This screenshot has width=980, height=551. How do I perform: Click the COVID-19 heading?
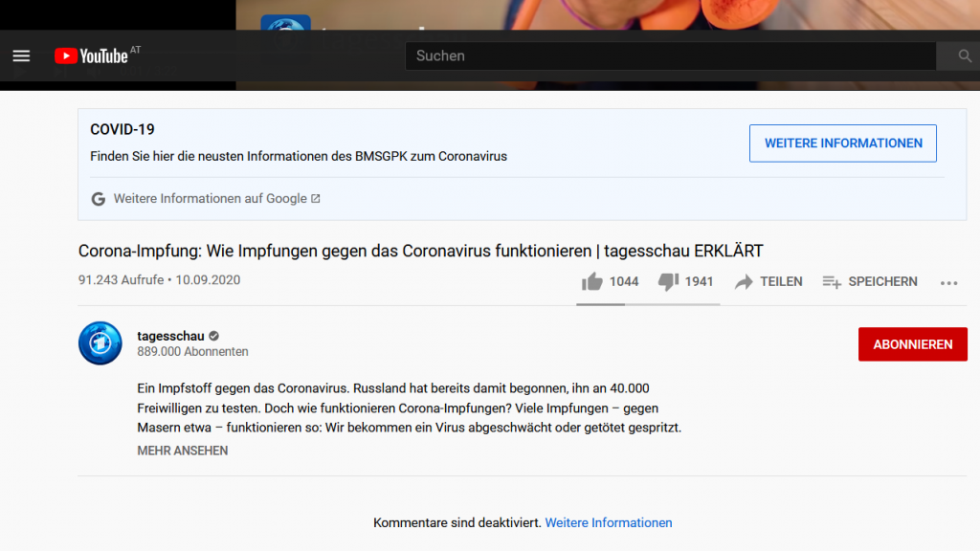[122, 129]
